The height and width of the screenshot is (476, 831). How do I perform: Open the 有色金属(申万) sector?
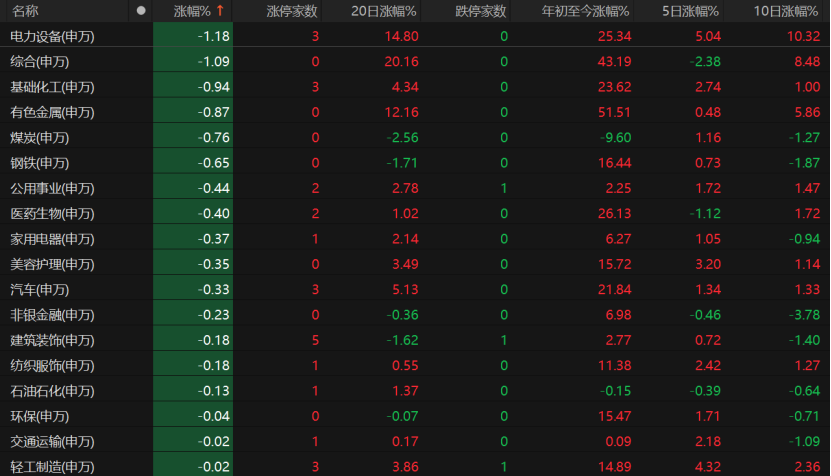tap(52, 112)
